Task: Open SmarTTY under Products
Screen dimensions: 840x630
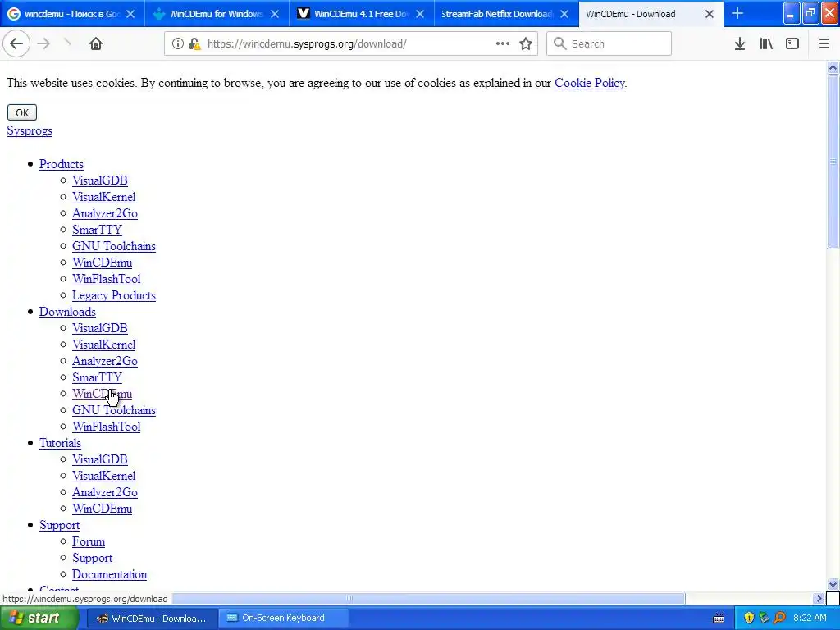Action: [x=97, y=230]
